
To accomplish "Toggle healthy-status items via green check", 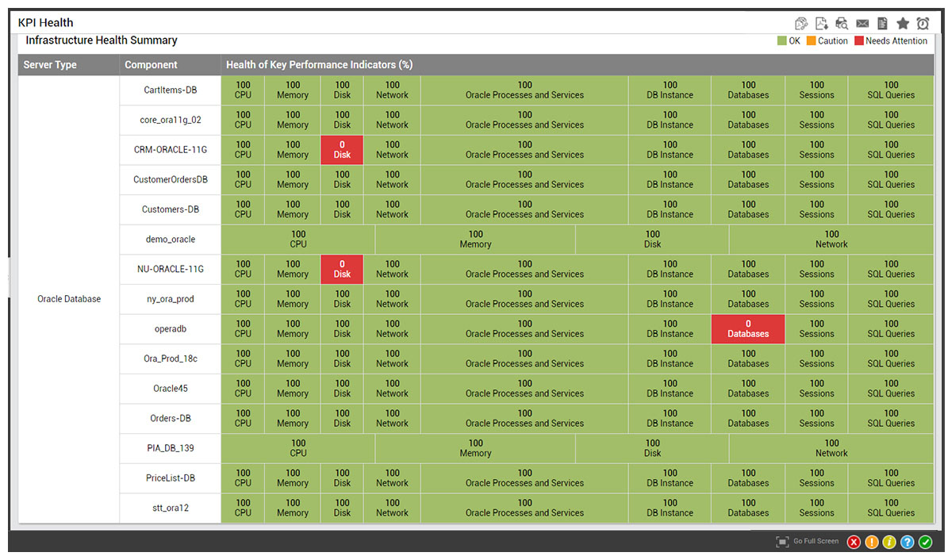I will coord(925,542).
